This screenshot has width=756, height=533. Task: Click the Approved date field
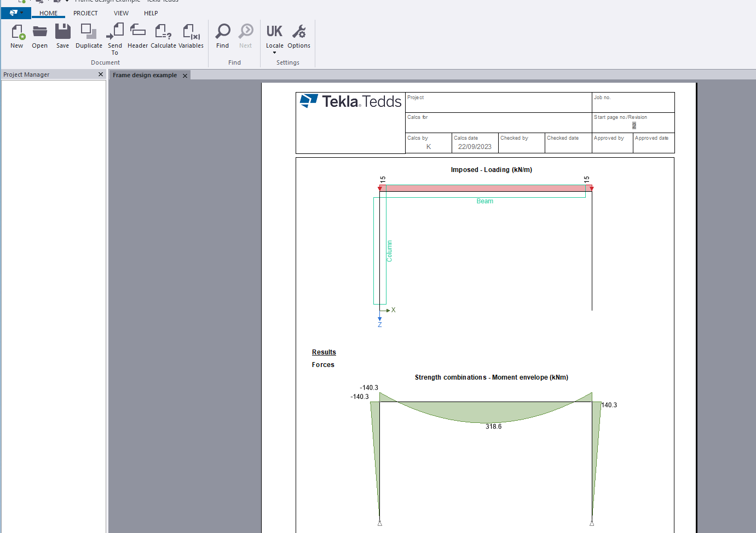coord(654,144)
